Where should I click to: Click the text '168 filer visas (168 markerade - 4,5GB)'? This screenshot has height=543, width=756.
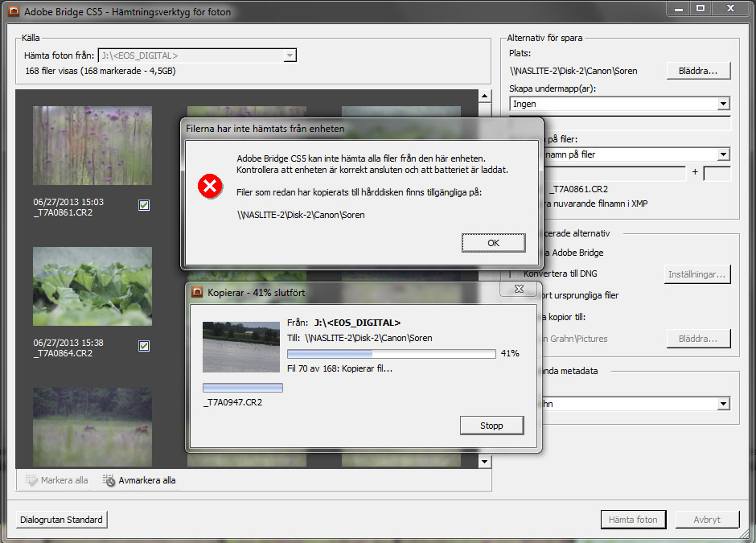[x=101, y=71]
